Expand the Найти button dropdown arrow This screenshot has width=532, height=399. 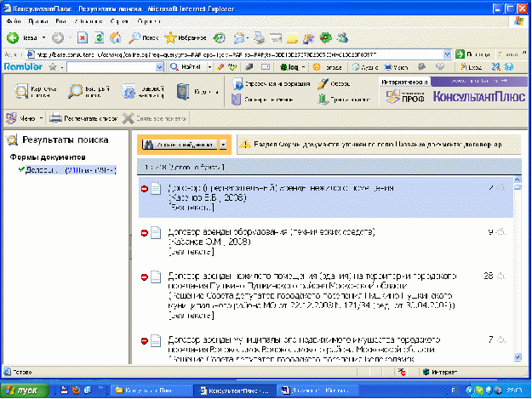tap(209, 67)
